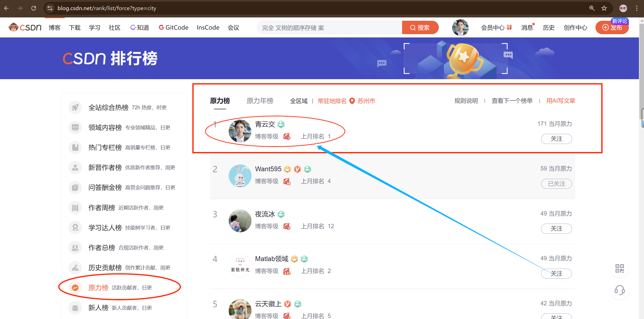Viewport: 644px width, 319px height.
Task: Click the crown badge beside Matlab领域
Action: coord(294,259)
